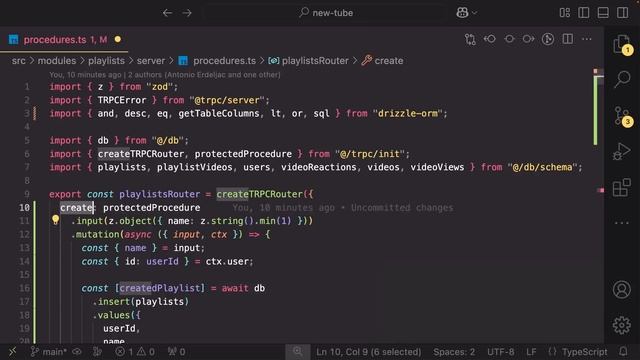Go forward with the right arrow
The image size is (640, 360).
187,13
